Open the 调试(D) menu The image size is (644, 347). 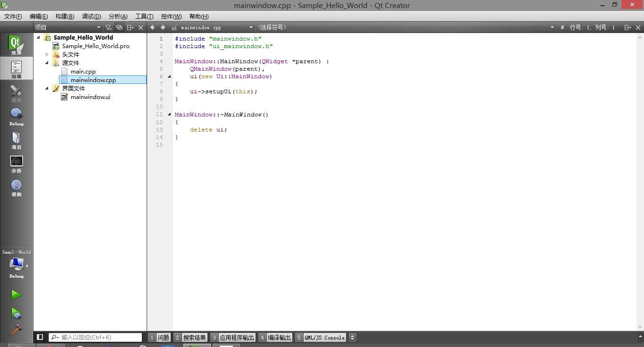tap(91, 16)
